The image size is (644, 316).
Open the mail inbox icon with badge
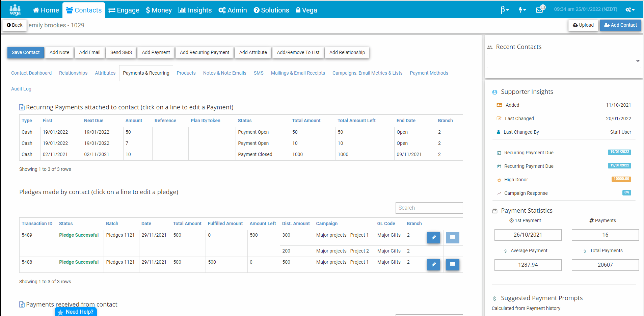[x=540, y=9]
